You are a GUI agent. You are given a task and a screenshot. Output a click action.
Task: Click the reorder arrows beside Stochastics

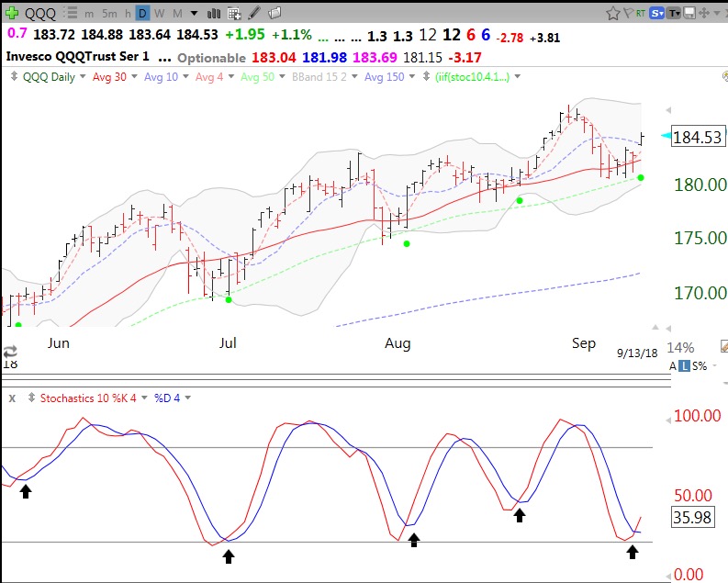pos(31,398)
